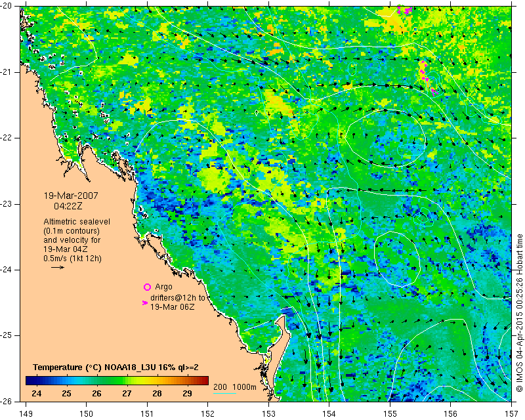The image size is (525, 420).
Task: Click the 'Altimetric sealevel' text
Action: coord(77,222)
